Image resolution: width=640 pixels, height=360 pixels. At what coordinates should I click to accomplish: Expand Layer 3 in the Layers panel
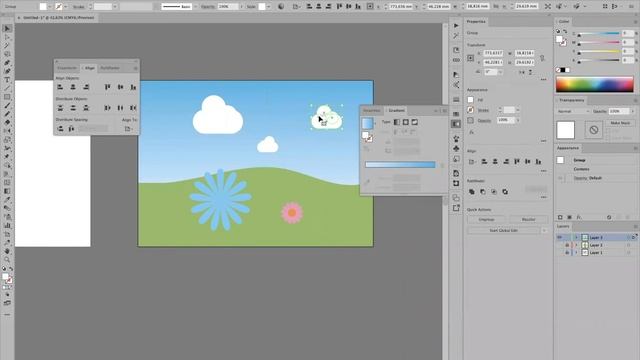click(x=577, y=237)
